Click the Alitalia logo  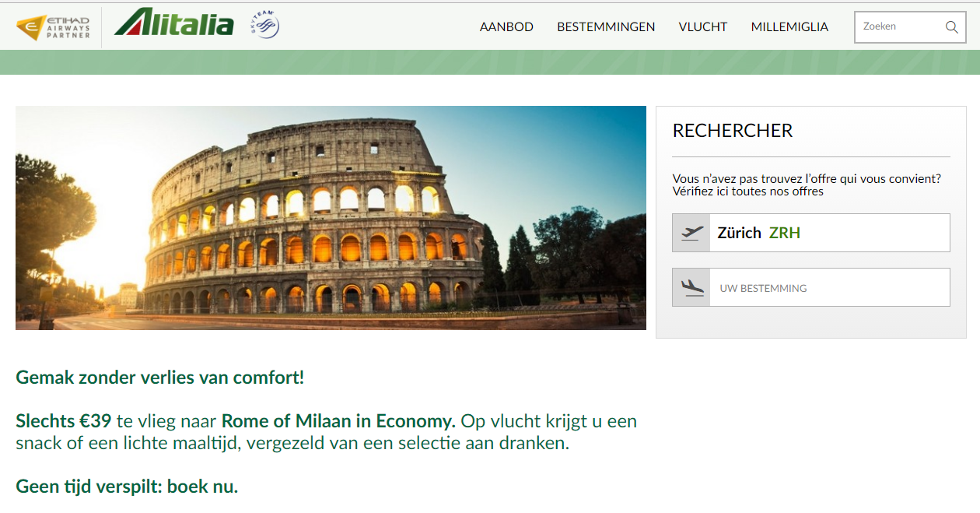(x=173, y=23)
